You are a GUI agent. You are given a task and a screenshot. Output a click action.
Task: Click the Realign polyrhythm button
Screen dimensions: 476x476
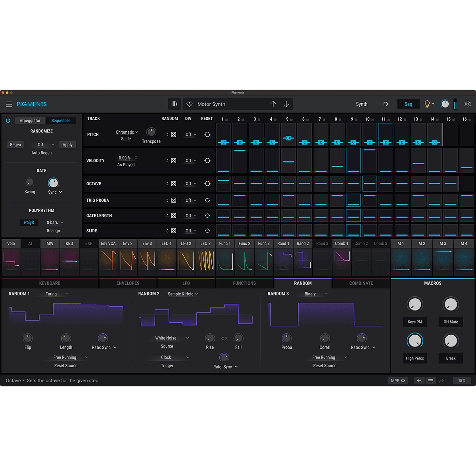click(54, 231)
